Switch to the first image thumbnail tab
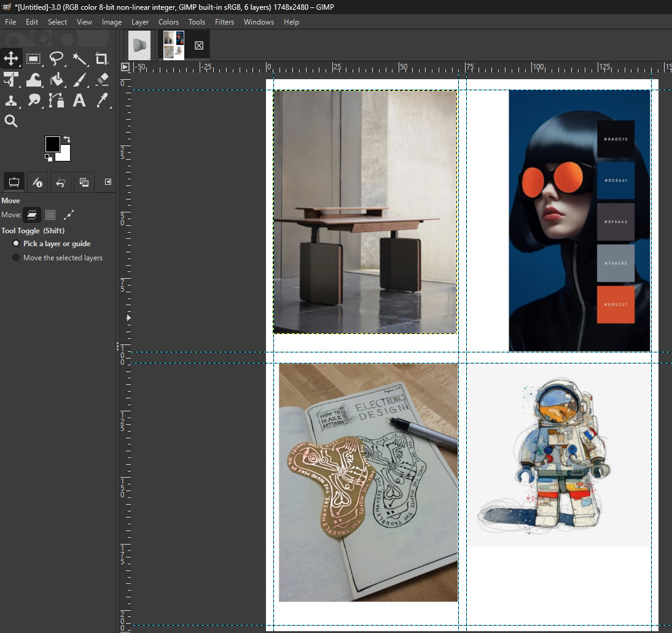 (x=139, y=45)
